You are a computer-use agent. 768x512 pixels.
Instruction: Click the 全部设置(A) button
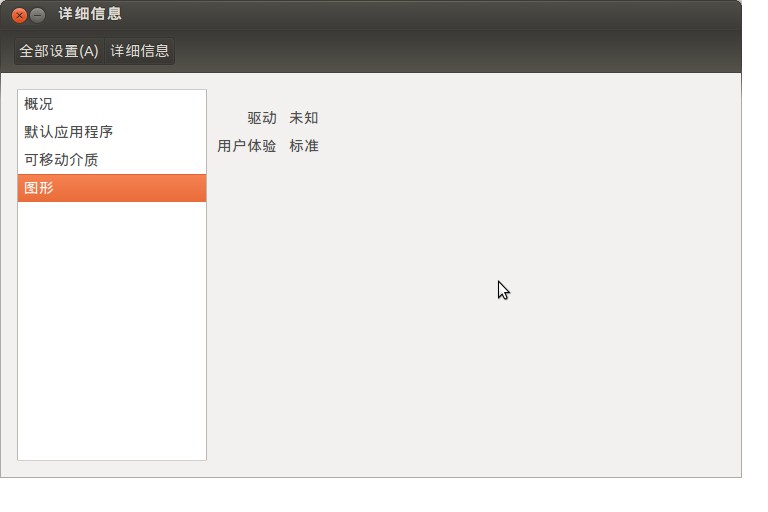59,51
